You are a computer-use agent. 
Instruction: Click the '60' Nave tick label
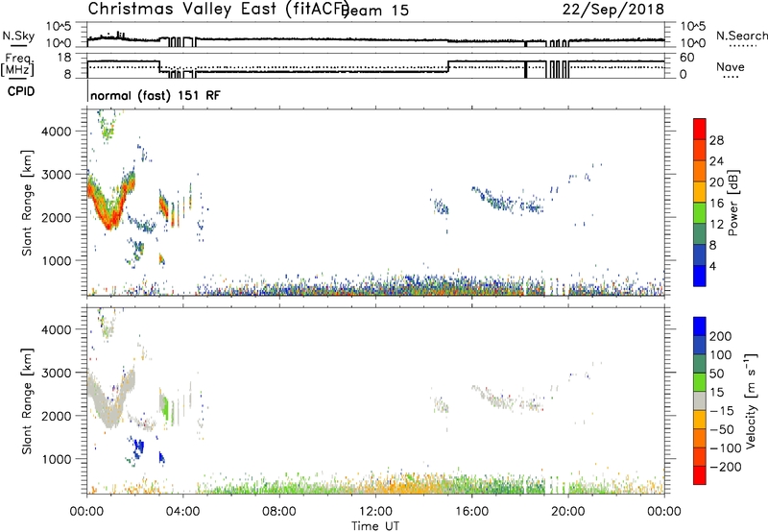tap(686, 58)
